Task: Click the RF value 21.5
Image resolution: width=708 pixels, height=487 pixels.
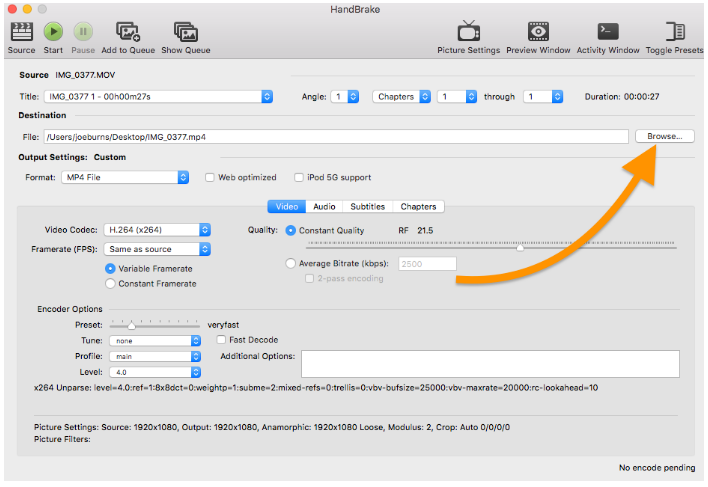Action: 425,231
